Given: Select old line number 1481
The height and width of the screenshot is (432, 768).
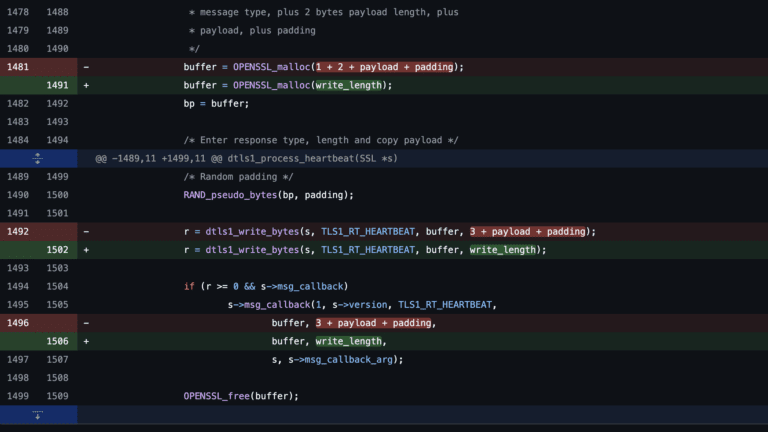Looking at the screenshot, I should [x=19, y=67].
